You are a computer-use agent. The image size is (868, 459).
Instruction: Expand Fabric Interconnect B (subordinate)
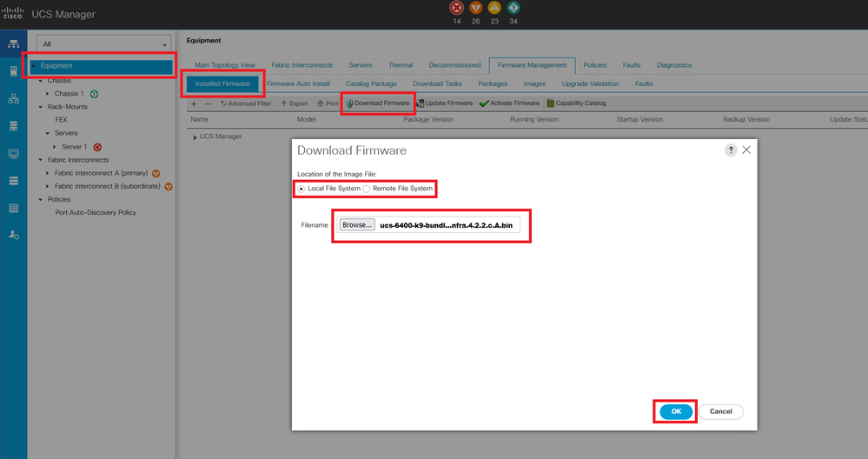tap(48, 187)
